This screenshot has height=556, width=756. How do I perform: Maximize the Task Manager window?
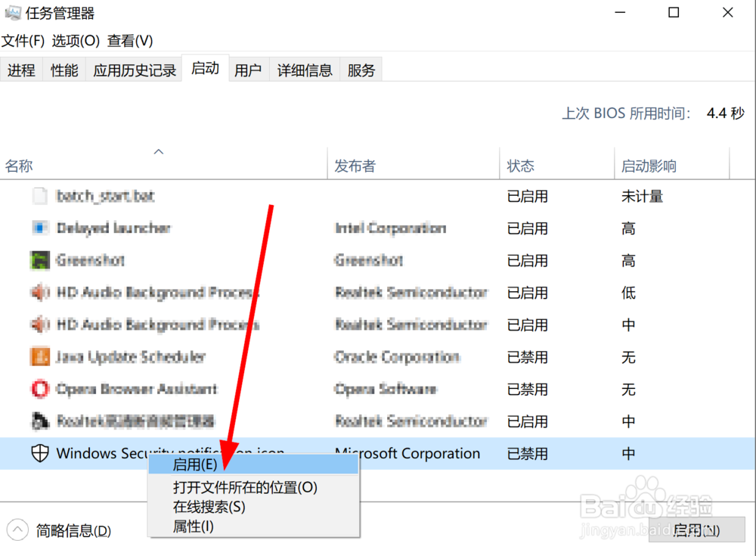(x=674, y=13)
